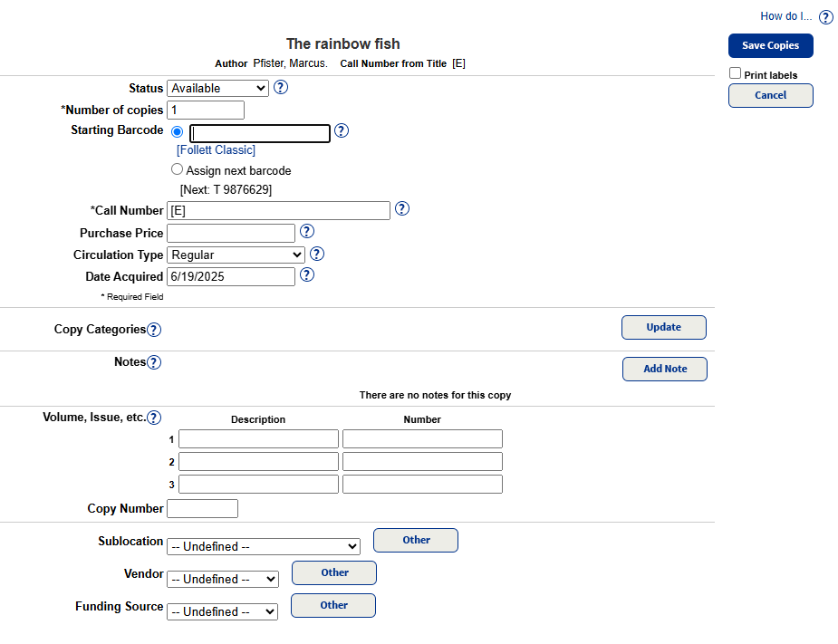Expand the Sublocation dropdown

263,545
